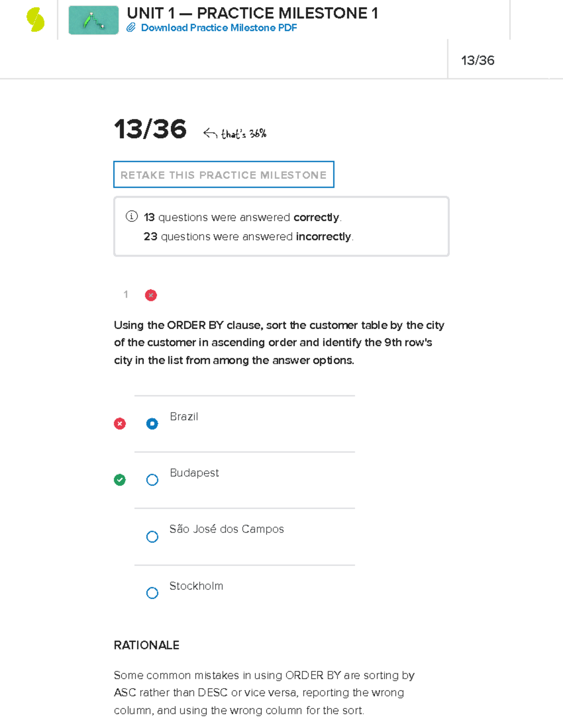Viewport: 563px width, 728px height.
Task: Select the Brazil radio button
Action: [x=152, y=424]
